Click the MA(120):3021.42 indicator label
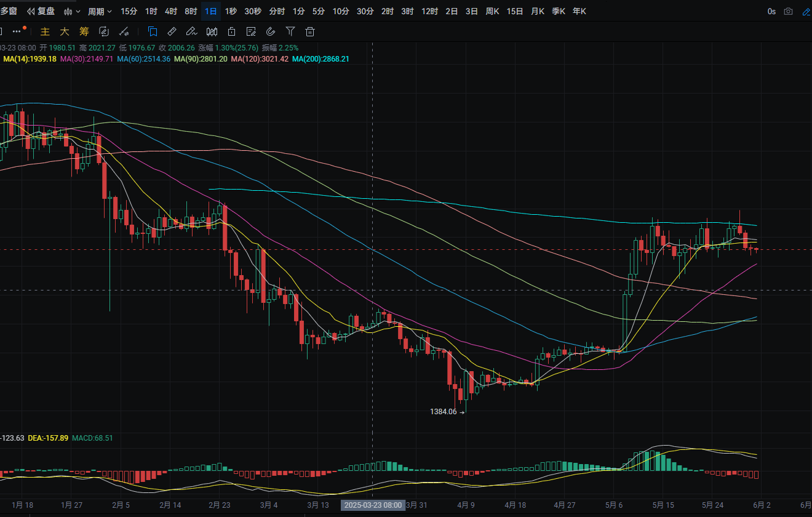This screenshot has width=812, height=517. [x=260, y=59]
